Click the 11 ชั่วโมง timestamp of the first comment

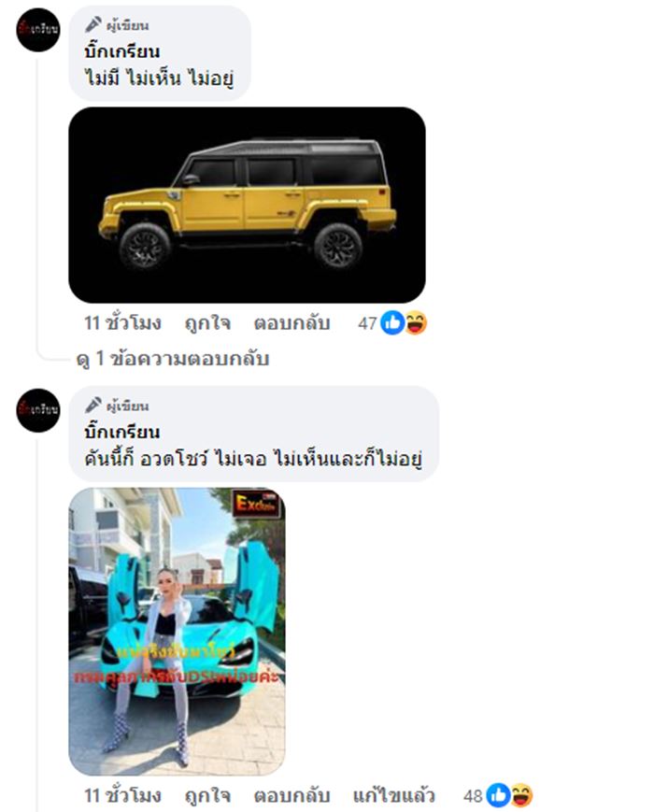point(122,323)
